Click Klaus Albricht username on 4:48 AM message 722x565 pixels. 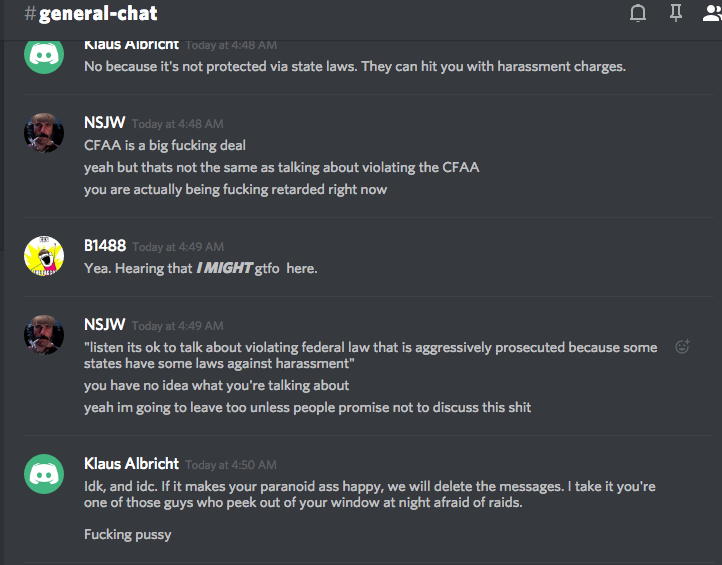131,45
